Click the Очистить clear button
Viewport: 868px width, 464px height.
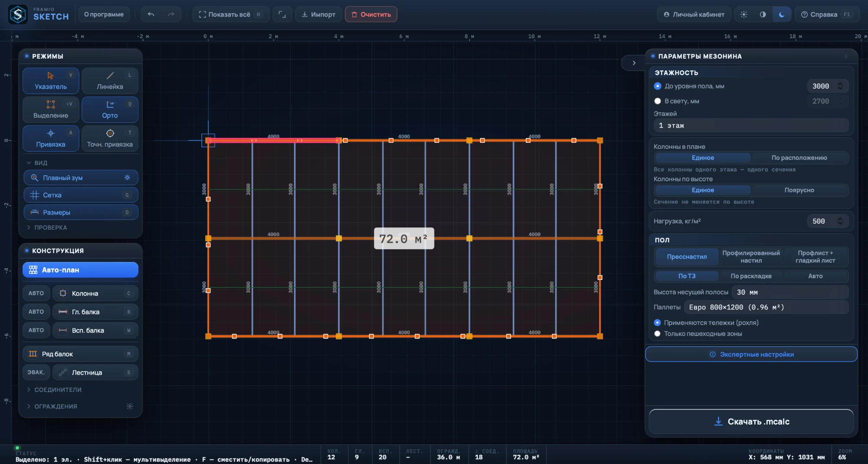(x=371, y=14)
